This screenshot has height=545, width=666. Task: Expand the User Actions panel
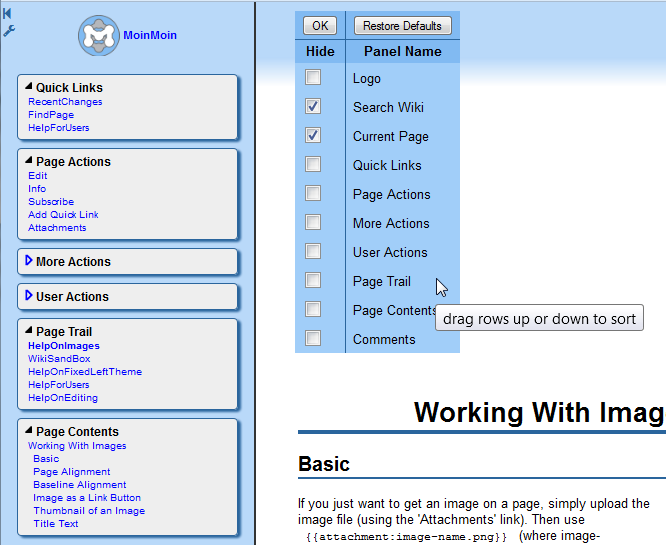[x=29, y=296]
